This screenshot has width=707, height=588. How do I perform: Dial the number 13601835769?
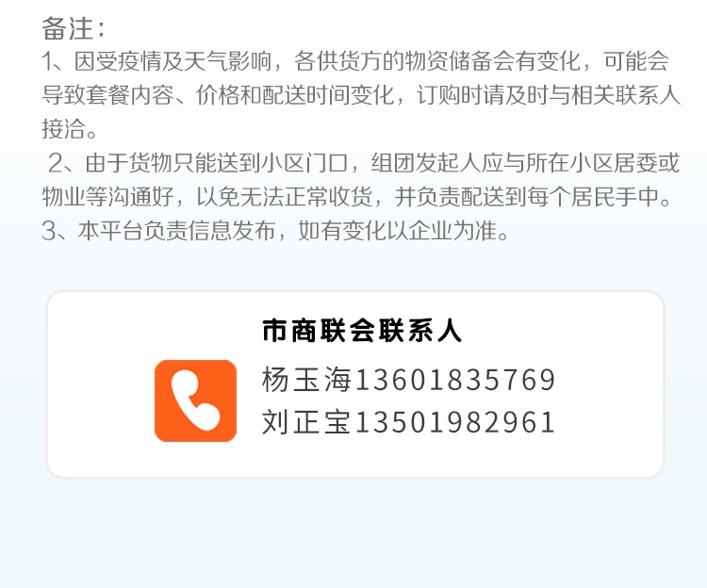[455, 380]
